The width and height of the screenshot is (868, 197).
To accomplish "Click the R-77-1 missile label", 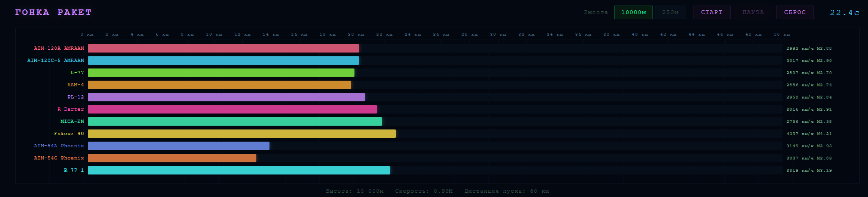I will pyautogui.click(x=74, y=170).
